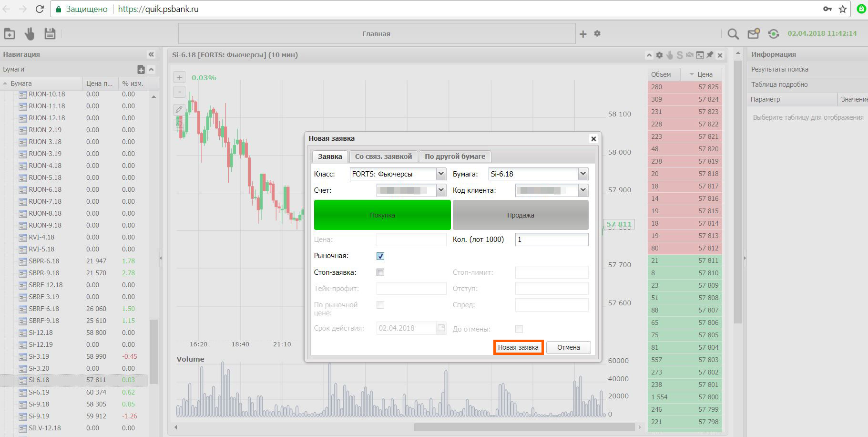The width and height of the screenshot is (868, 437).
Task: Open chart window settings gear
Action: [659, 55]
